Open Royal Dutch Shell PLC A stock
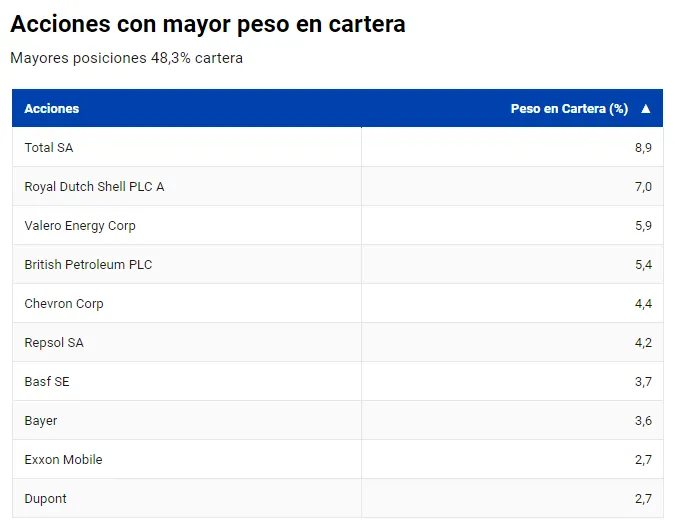This screenshot has height=523, width=675. (94, 187)
